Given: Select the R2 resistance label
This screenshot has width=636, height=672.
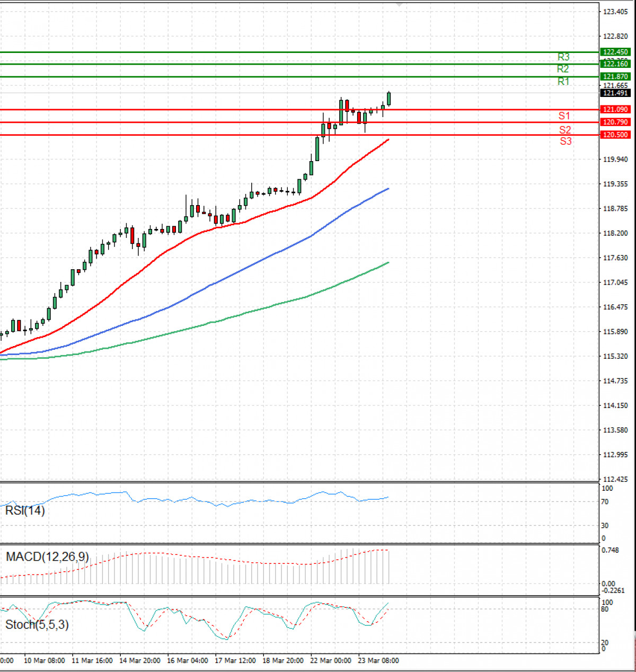Looking at the screenshot, I should [563, 69].
